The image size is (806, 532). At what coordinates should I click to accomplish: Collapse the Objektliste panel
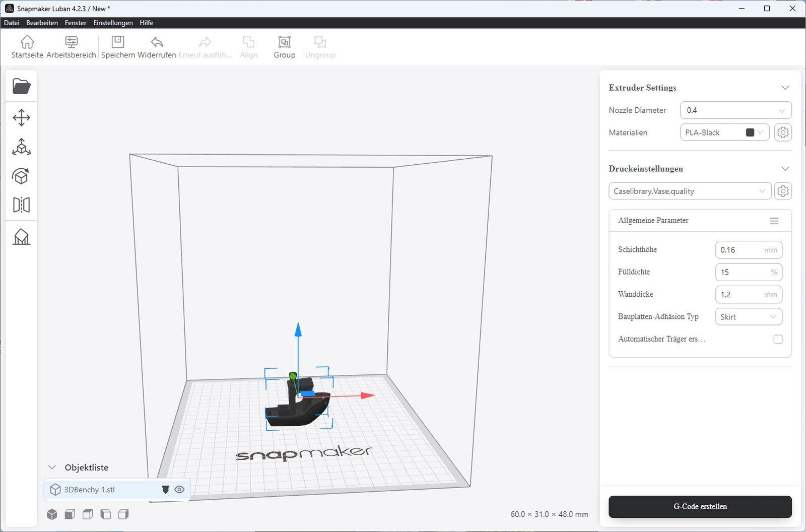52,468
